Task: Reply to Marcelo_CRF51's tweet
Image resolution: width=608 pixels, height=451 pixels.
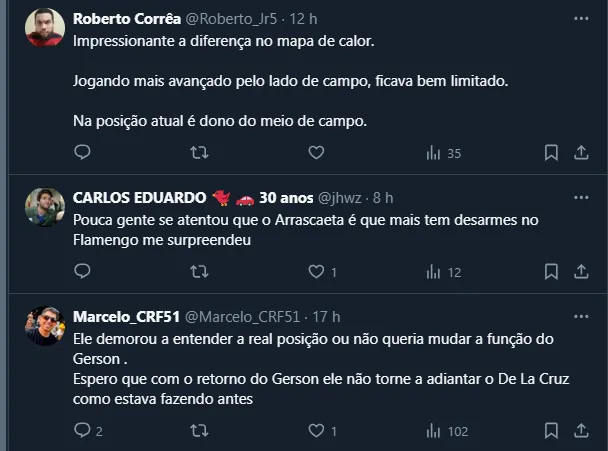Action: coord(83,431)
